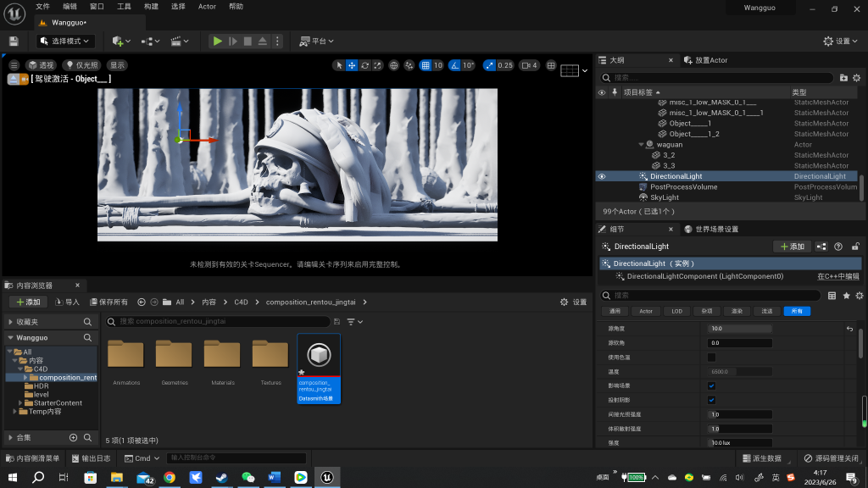Click the 源角度 value slider field

click(739, 329)
